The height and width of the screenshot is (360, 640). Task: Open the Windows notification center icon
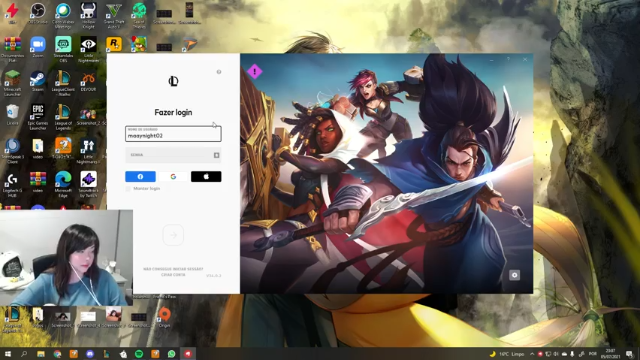pyautogui.click(x=629, y=354)
